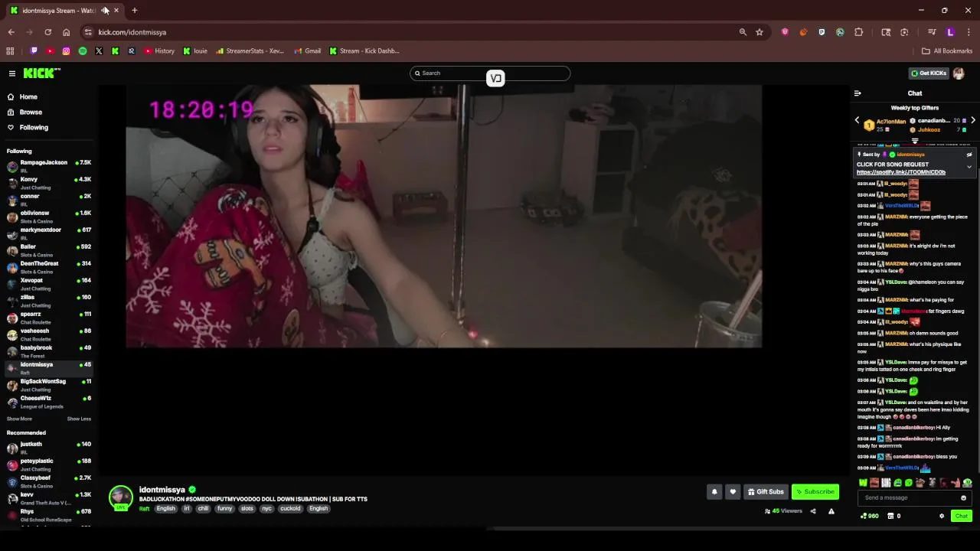980x551 pixels.
Task: Hide the pinned chat message
Action: pyautogui.click(x=969, y=155)
